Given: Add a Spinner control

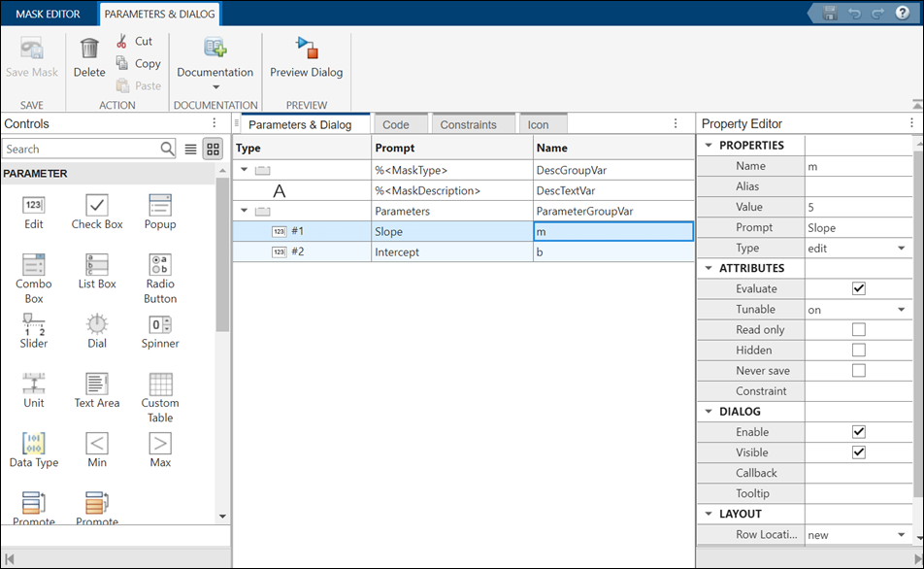Looking at the screenshot, I should pyautogui.click(x=160, y=331).
